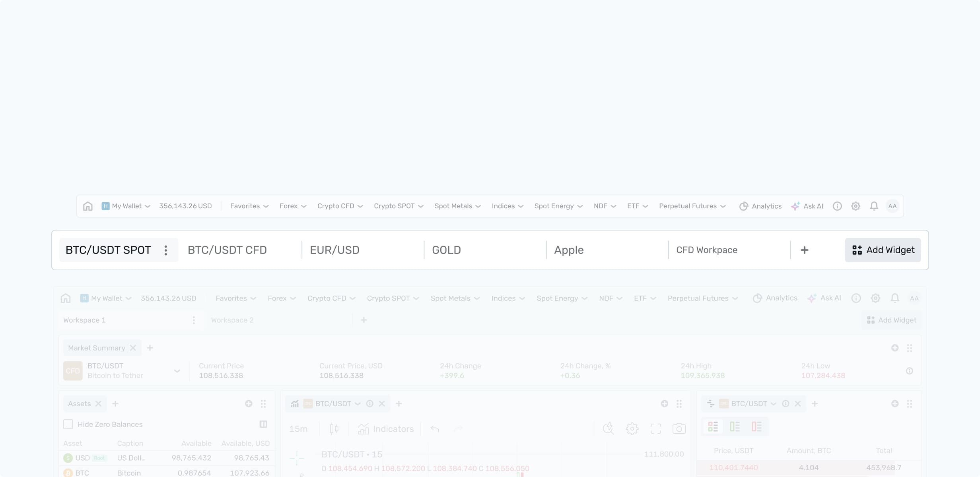Image resolution: width=980 pixels, height=477 pixels.
Task: Click the chart quick search icon
Action: 608,429
